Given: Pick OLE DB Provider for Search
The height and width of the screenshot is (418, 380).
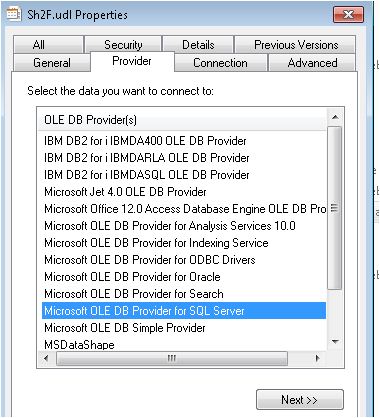Looking at the screenshot, I should click(184, 294).
